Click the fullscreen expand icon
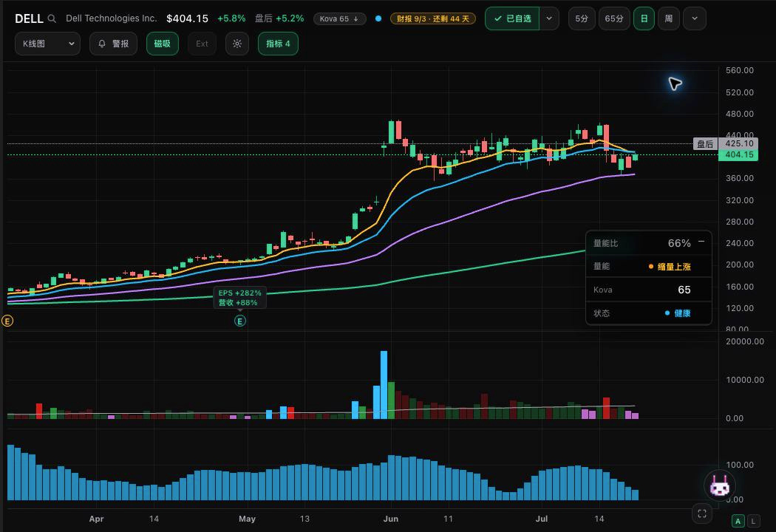776x532 pixels. pyautogui.click(x=702, y=514)
